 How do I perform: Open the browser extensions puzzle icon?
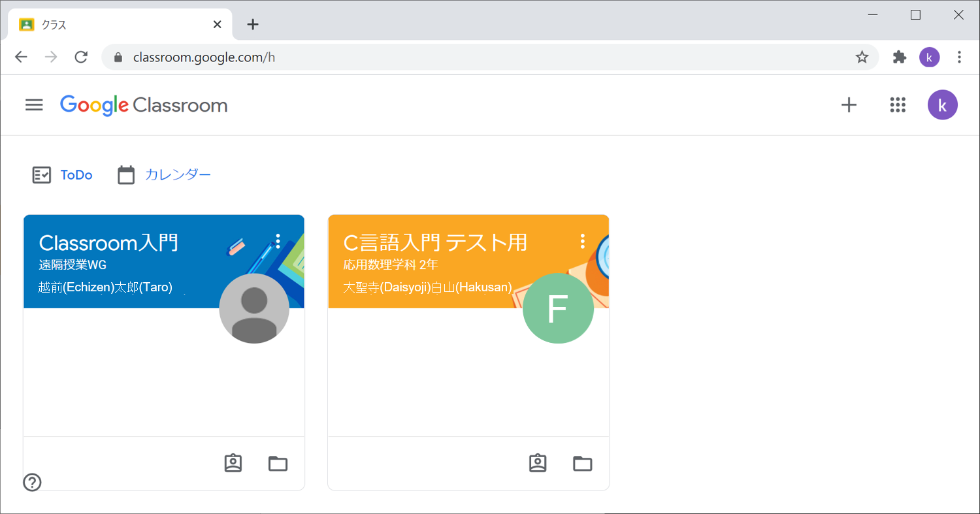tap(900, 57)
